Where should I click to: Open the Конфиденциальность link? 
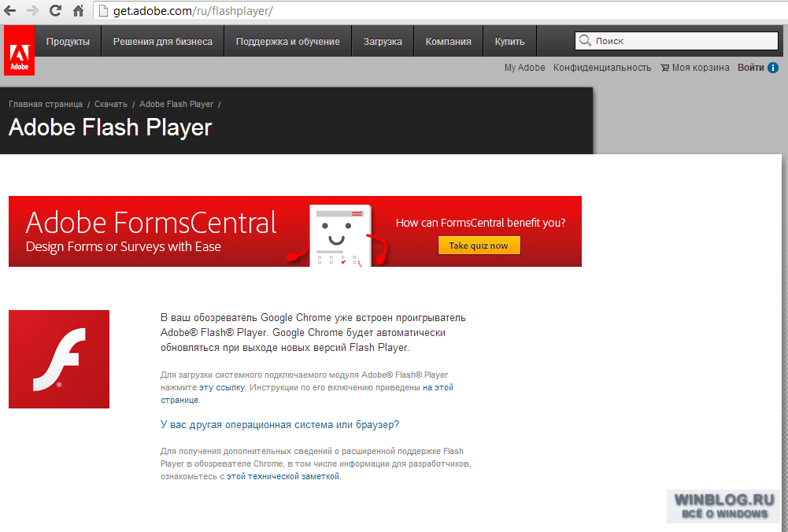(602, 68)
